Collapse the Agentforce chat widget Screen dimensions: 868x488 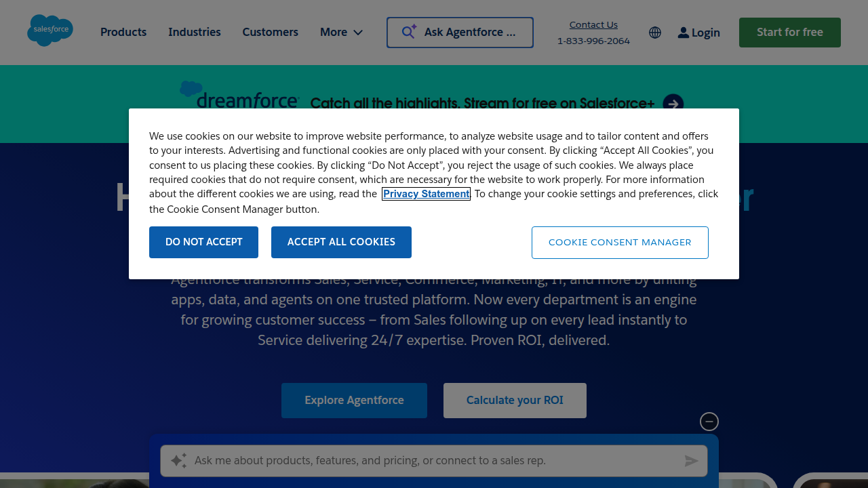(x=709, y=422)
